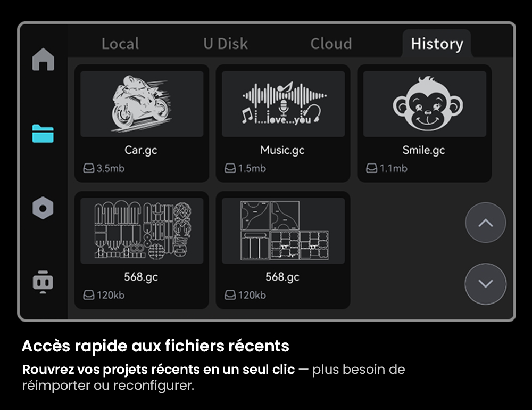
Task: Go to the Home screen icon
Action: tap(43, 59)
